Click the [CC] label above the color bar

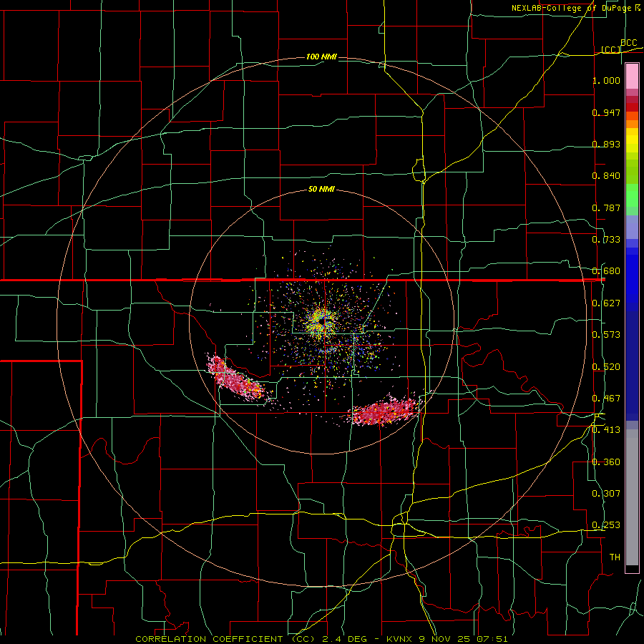(611, 49)
